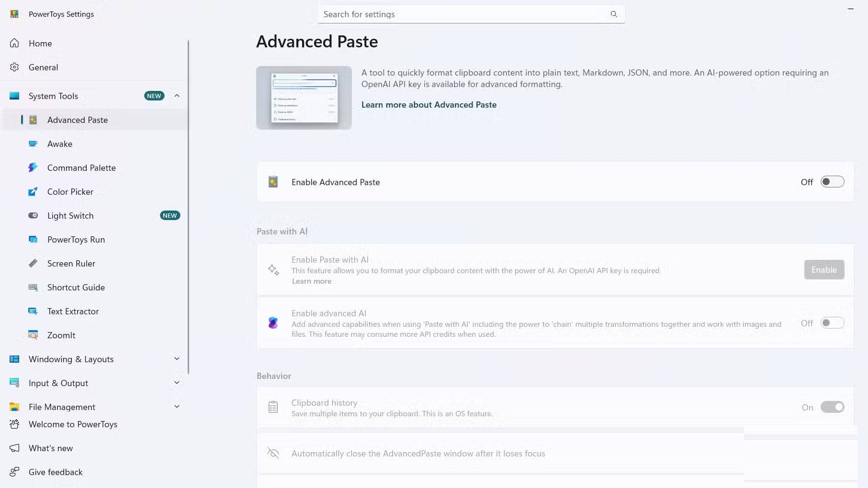
Task: Click the "Behavior" section label
Action: pos(274,376)
